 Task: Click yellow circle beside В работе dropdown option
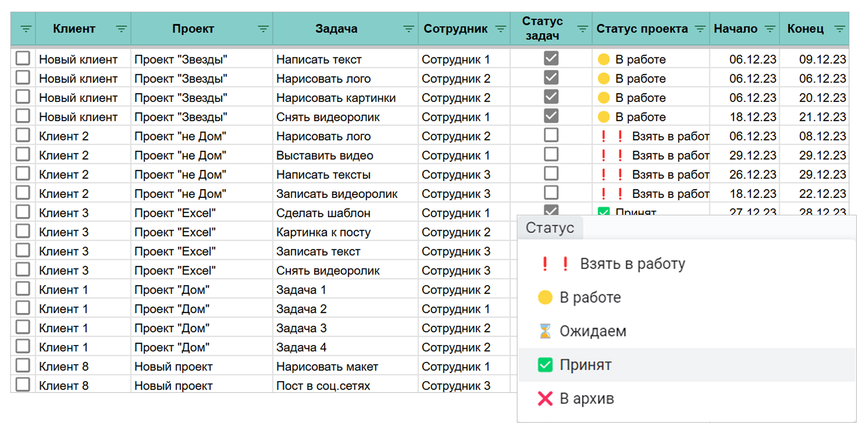pos(545,297)
